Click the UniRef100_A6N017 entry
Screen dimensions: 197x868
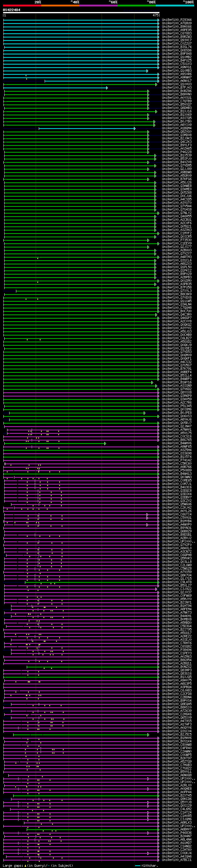point(177,81)
